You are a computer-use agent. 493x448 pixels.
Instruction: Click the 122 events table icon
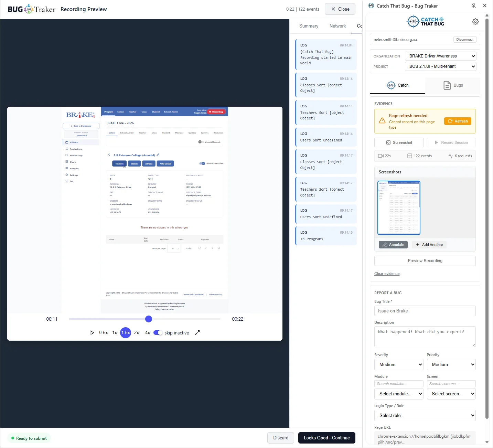click(x=410, y=156)
